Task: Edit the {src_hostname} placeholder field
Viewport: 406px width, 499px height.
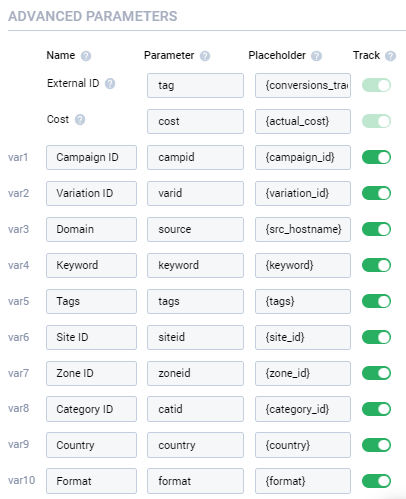Action: [303, 229]
